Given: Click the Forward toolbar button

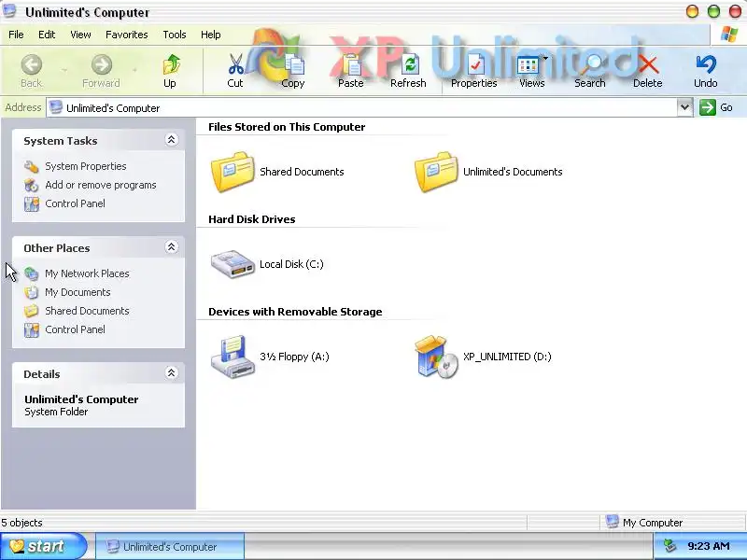Looking at the screenshot, I should click(101, 71).
